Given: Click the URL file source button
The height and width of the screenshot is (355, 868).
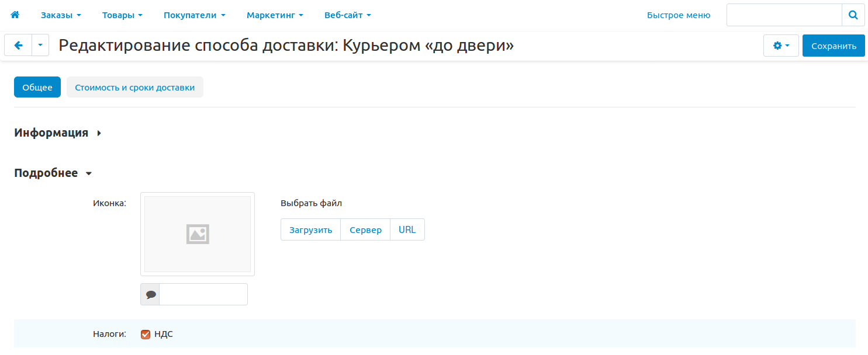Looking at the screenshot, I should tap(407, 229).
